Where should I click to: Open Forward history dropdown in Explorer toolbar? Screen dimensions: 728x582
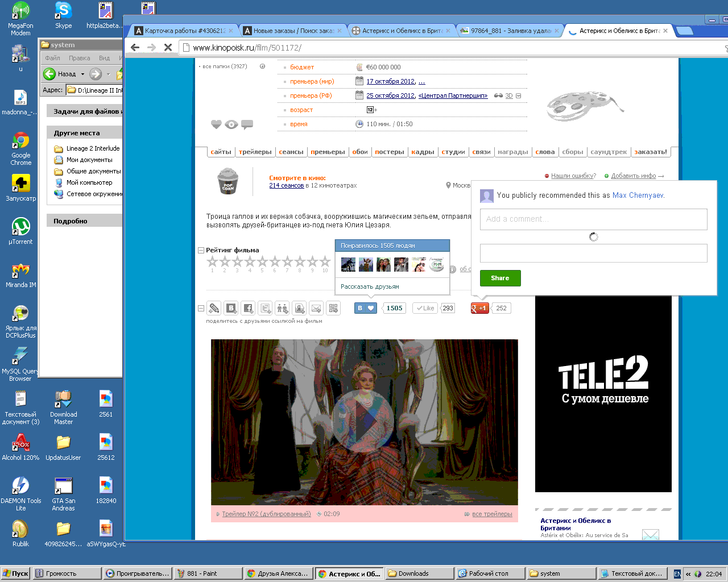(x=108, y=74)
